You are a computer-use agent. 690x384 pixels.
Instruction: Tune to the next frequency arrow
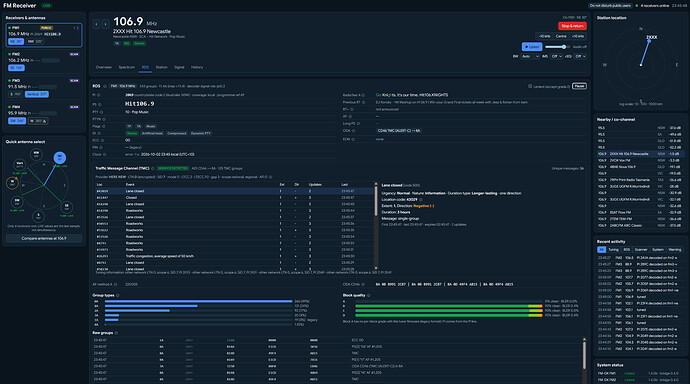[105, 24]
